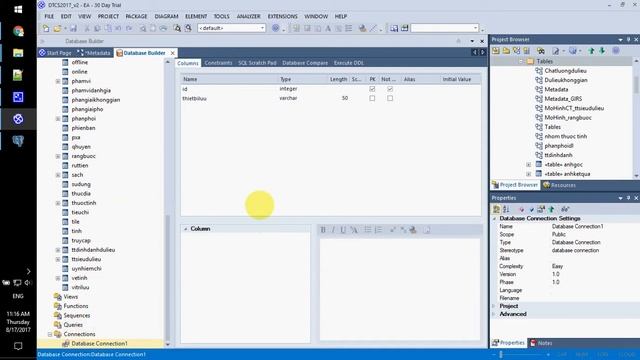Switch to the Execute DDL tab

click(x=349, y=63)
